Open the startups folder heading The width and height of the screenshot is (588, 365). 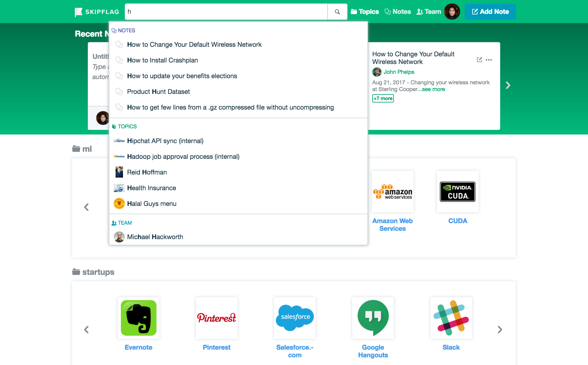tap(93, 272)
